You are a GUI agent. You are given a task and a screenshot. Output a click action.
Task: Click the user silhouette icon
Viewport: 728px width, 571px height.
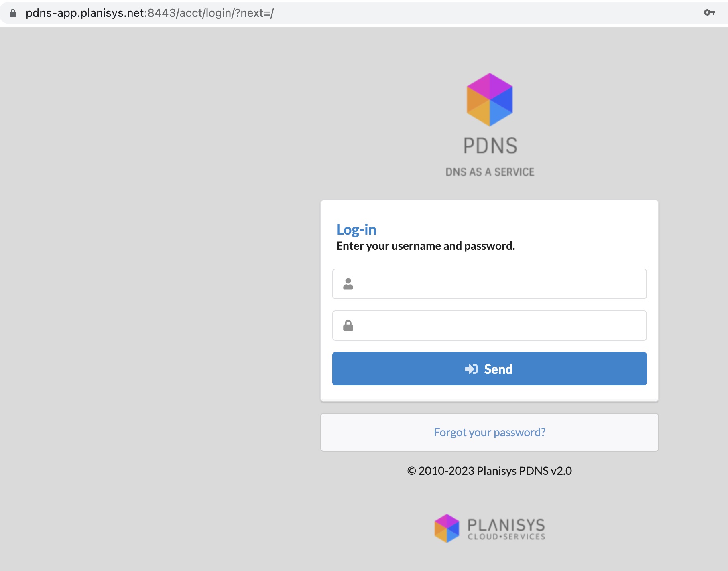point(348,284)
